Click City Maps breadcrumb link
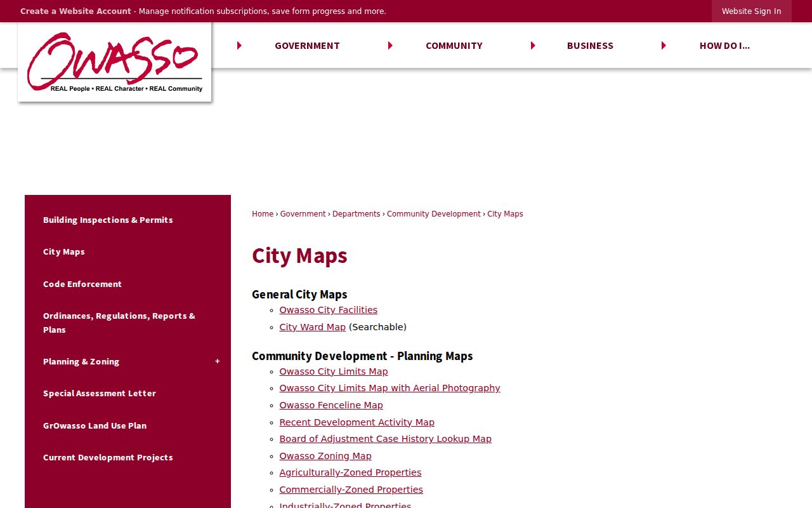 click(505, 214)
